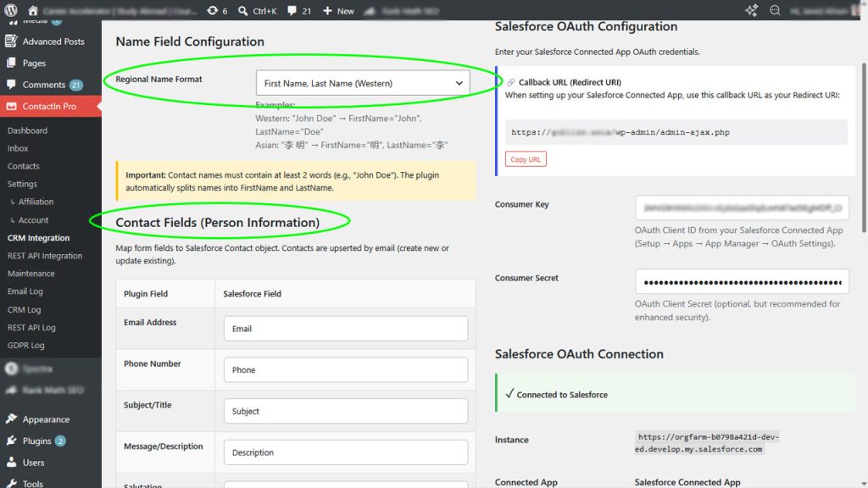Click the 'Salesforce Field' column header
868x488 pixels.
[x=252, y=293]
